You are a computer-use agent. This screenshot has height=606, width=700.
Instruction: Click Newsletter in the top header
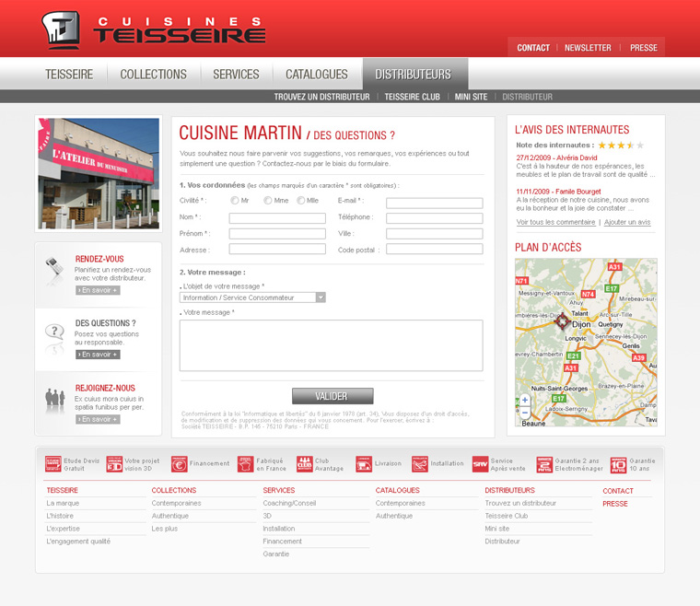tap(588, 48)
